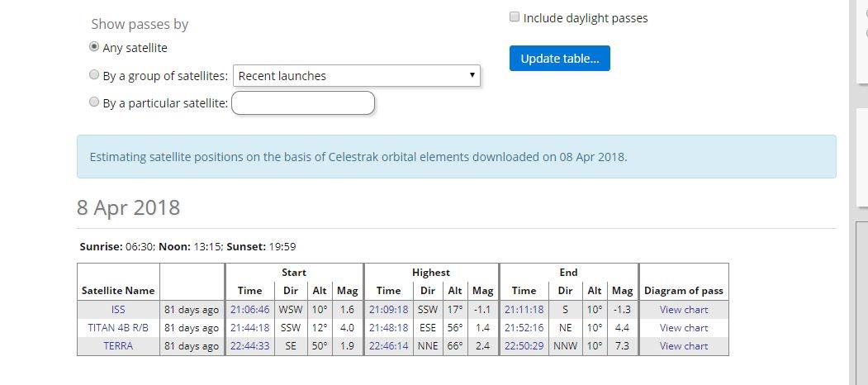The width and height of the screenshot is (868, 385).
Task: Open the "Recent launches" group dropdown
Action: coord(357,76)
